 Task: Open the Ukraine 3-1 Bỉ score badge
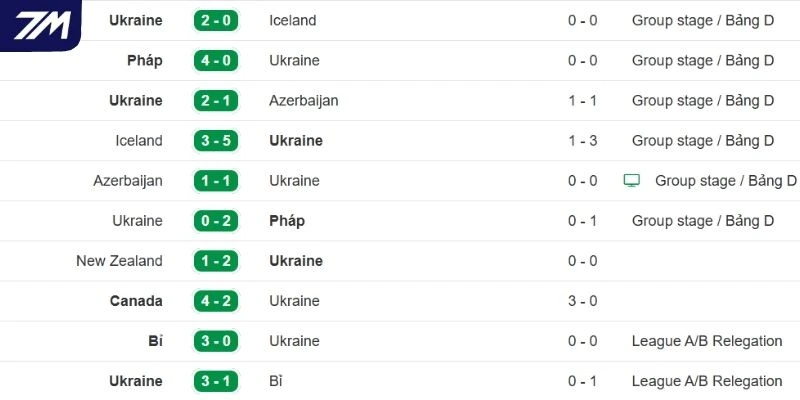[x=216, y=381]
